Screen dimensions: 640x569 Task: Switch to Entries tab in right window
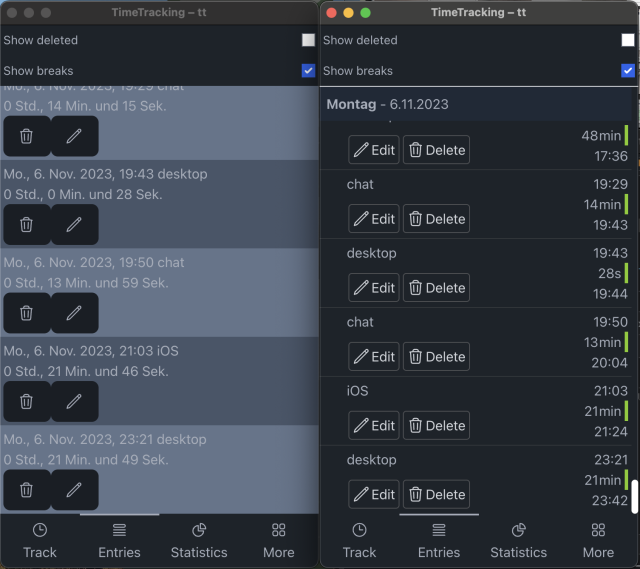439,540
